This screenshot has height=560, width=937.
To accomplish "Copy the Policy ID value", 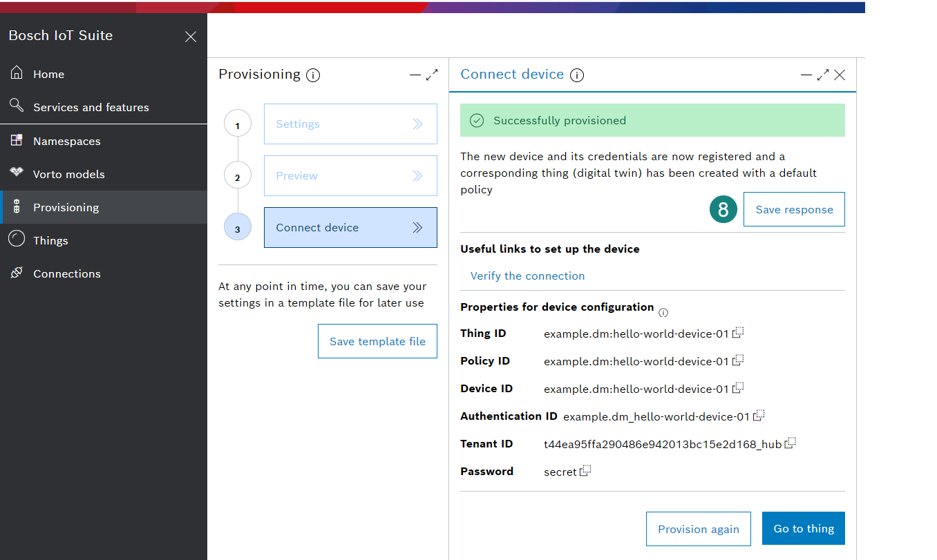I will pos(738,360).
